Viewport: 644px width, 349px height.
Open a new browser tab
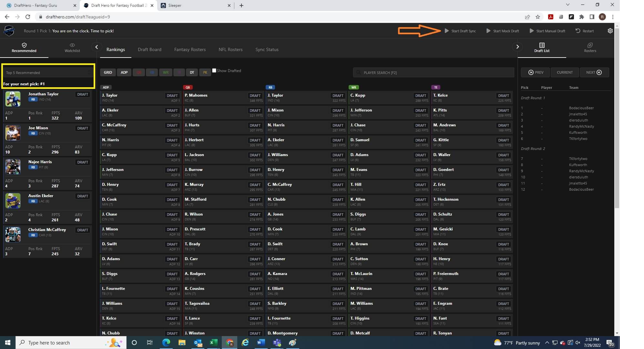tap(241, 5)
